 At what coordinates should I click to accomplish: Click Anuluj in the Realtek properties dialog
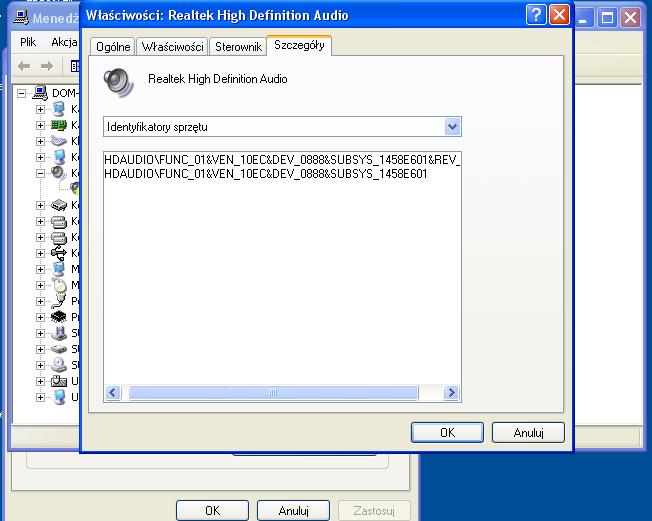click(529, 432)
